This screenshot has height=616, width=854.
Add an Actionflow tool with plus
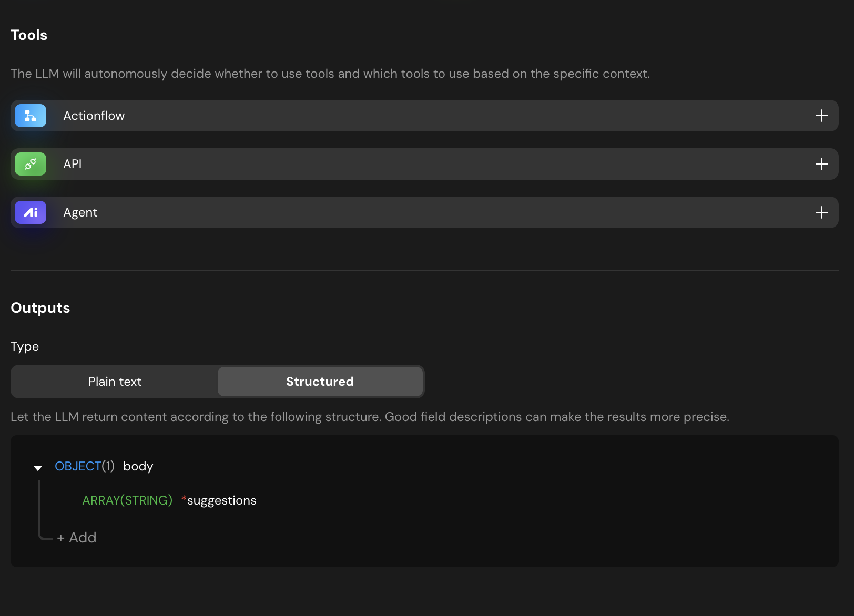(x=821, y=116)
